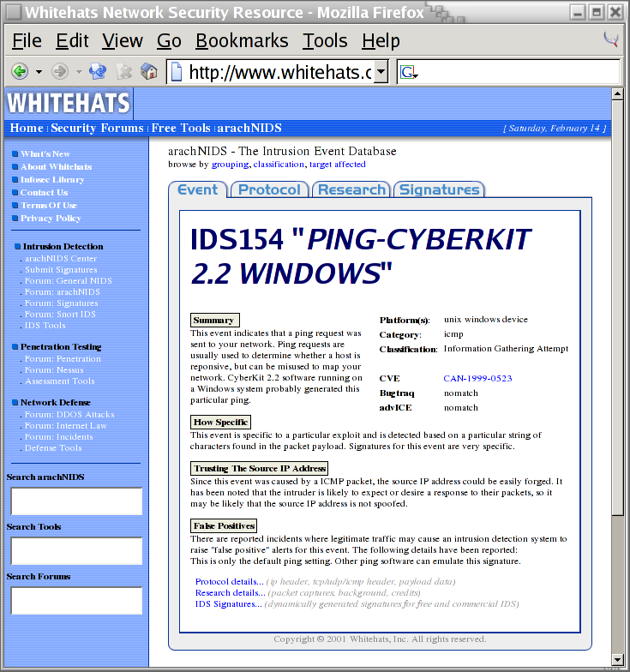
Task: Click the Back navigation arrow
Action: (x=19, y=71)
